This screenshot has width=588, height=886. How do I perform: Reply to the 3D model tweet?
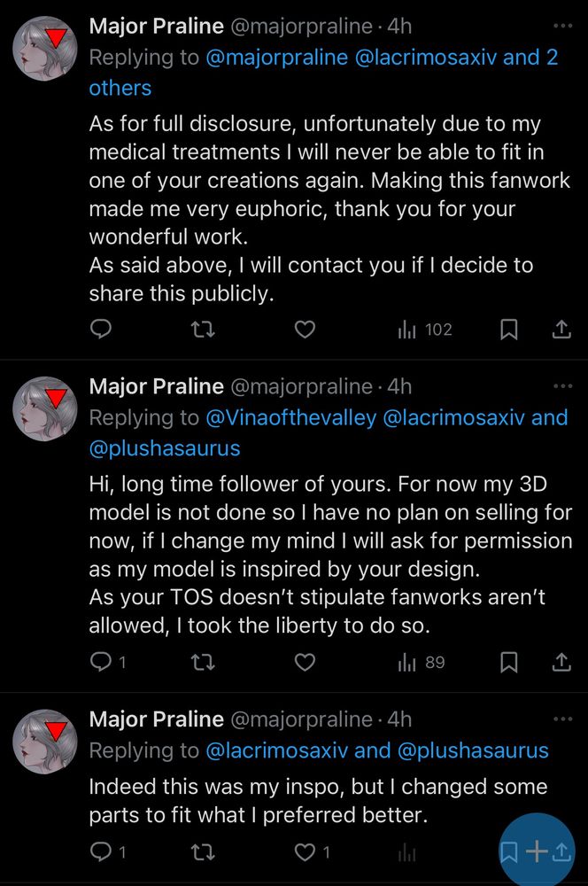click(x=102, y=662)
